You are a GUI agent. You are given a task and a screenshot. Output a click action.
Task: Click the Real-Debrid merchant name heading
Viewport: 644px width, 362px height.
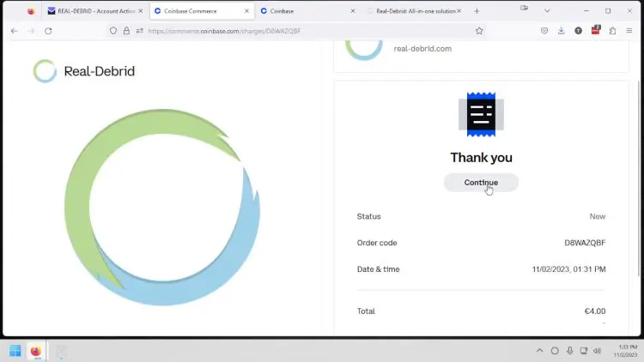(100, 71)
